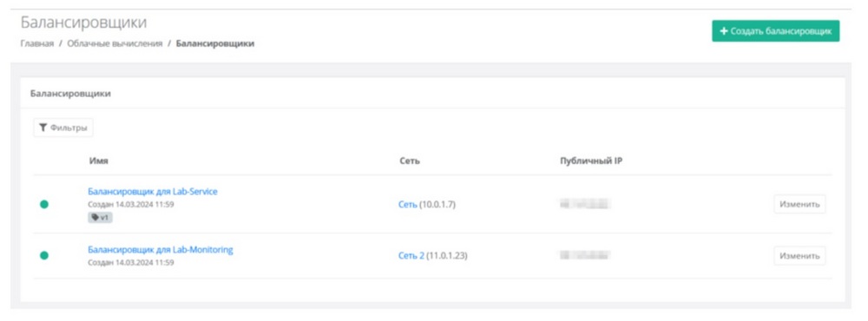Open the Фильтры filter button
This screenshot has height=321, width=868.
(x=63, y=128)
